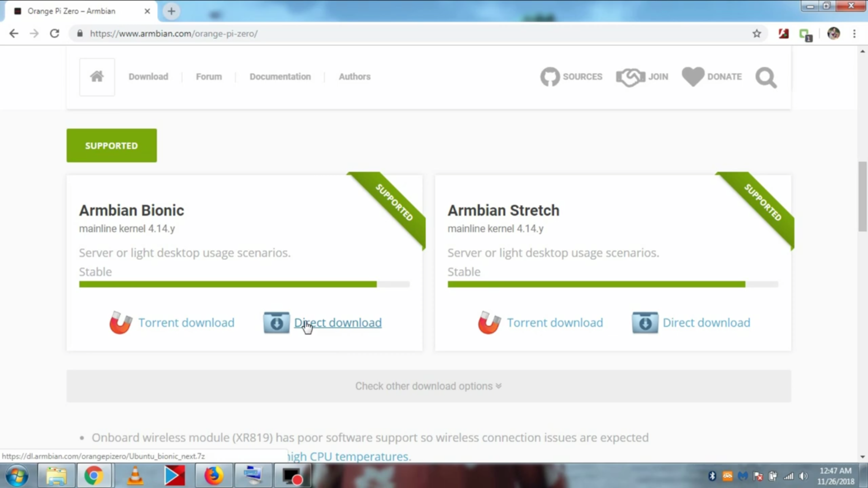The width and height of the screenshot is (868, 488).
Task: Click the Armbian Bionic stability progress bar
Action: pos(244,284)
